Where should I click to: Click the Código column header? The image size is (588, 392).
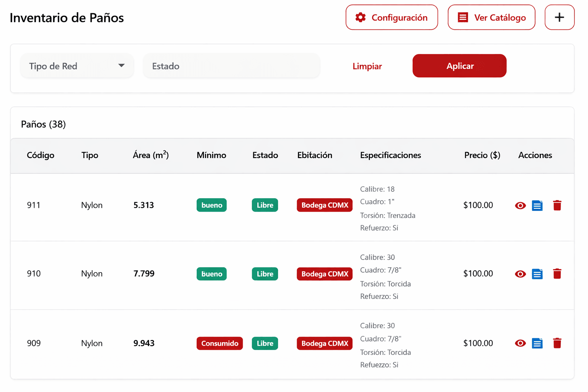pos(40,155)
